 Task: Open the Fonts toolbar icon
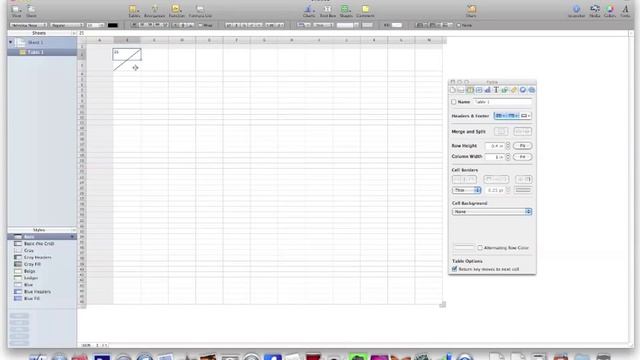(625, 11)
